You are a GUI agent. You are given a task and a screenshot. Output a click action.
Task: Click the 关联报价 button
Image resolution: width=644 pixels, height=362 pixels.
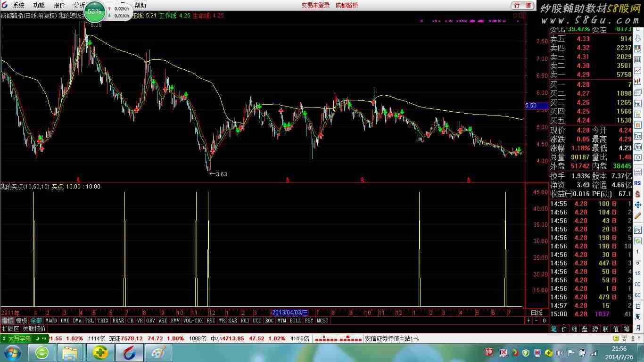34,329
